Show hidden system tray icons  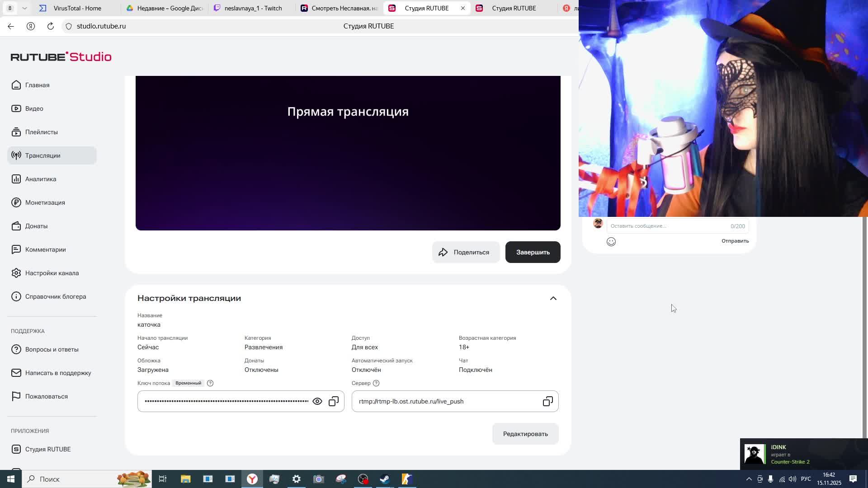coord(749,479)
